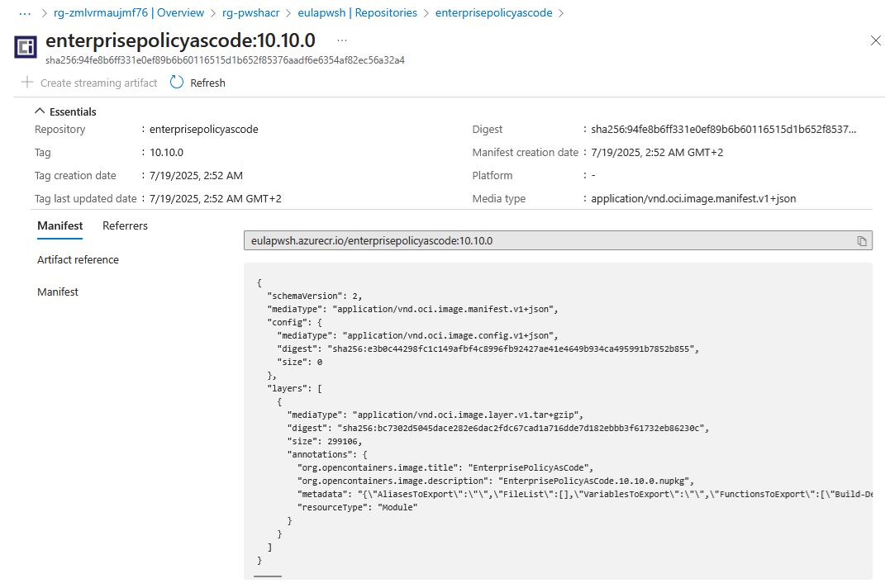This screenshot has height=588, width=885.
Task: Click the truncated Digest sha256 value
Action: 724,129
